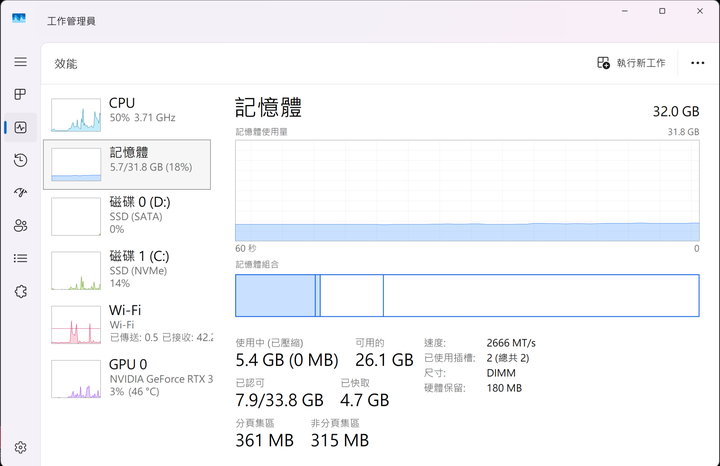Open Startup apps gauge icon
Viewport: 720px width, 466px height.
(x=20, y=192)
